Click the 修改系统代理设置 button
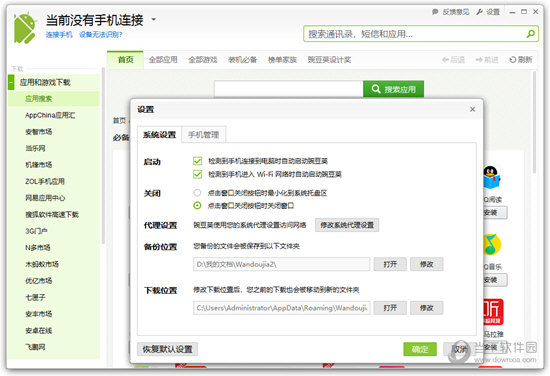This screenshot has width=550, height=376. pyautogui.click(x=347, y=225)
